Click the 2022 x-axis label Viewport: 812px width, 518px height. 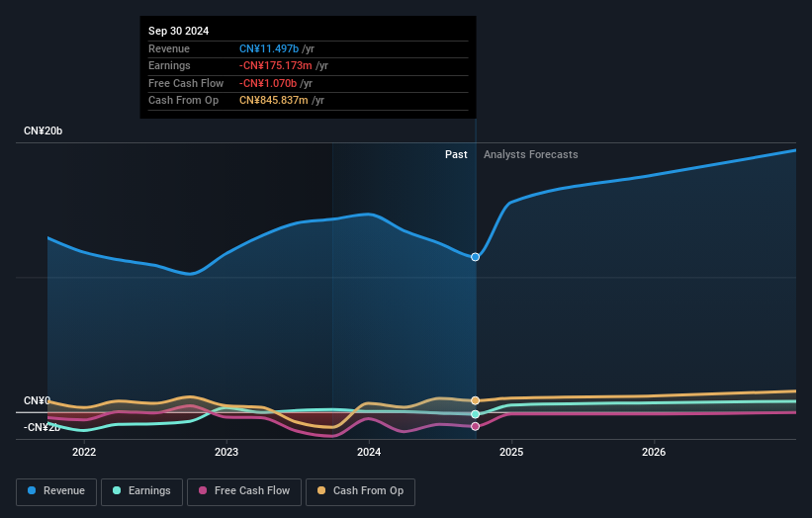(84, 453)
